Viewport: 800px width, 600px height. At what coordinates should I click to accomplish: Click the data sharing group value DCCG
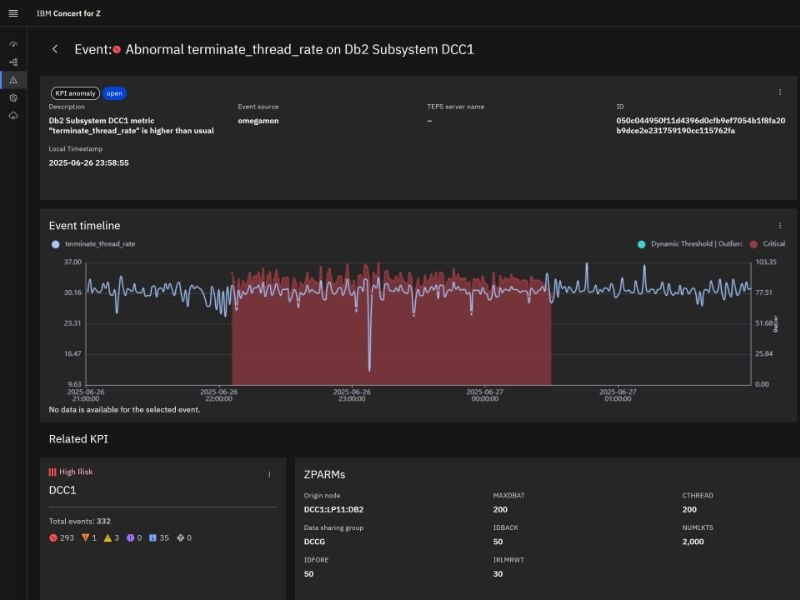[314, 542]
